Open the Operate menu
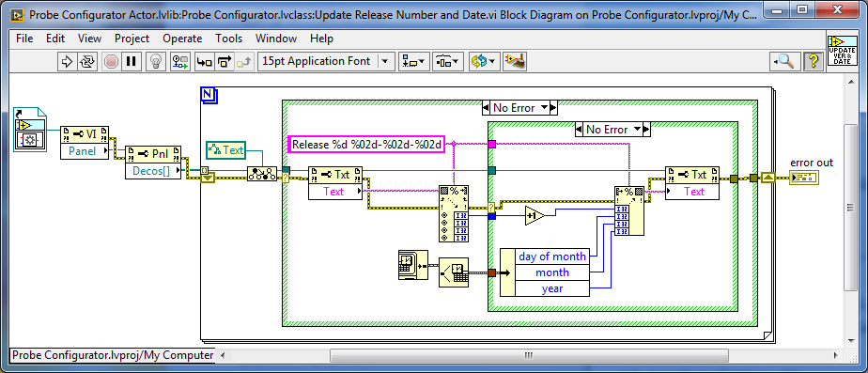Viewport: 868px width, 373px height. (182, 39)
